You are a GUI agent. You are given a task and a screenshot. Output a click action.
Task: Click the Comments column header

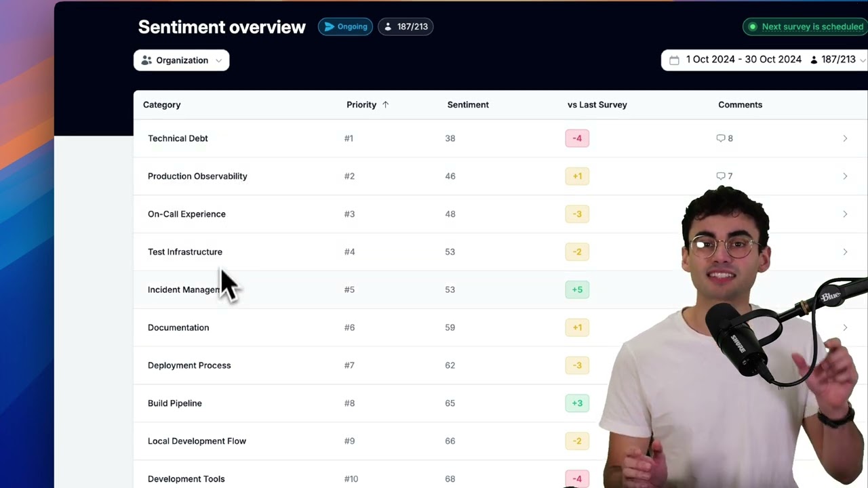pyautogui.click(x=740, y=105)
